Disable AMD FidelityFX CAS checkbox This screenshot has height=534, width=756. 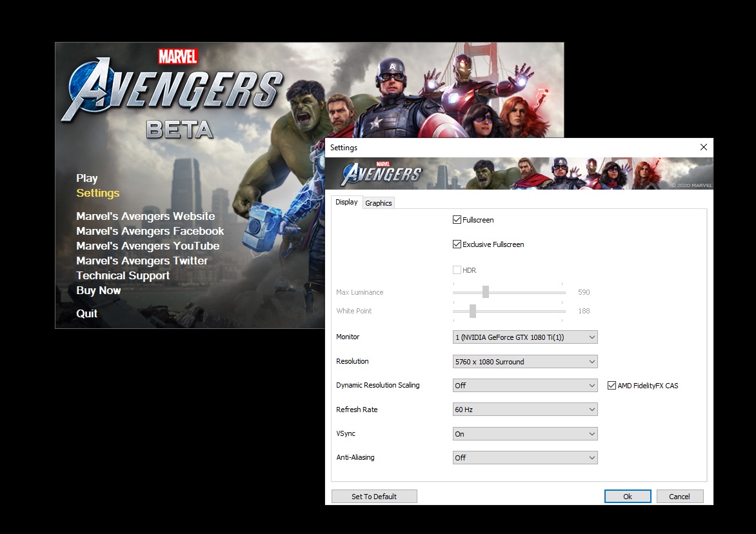(612, 386)
